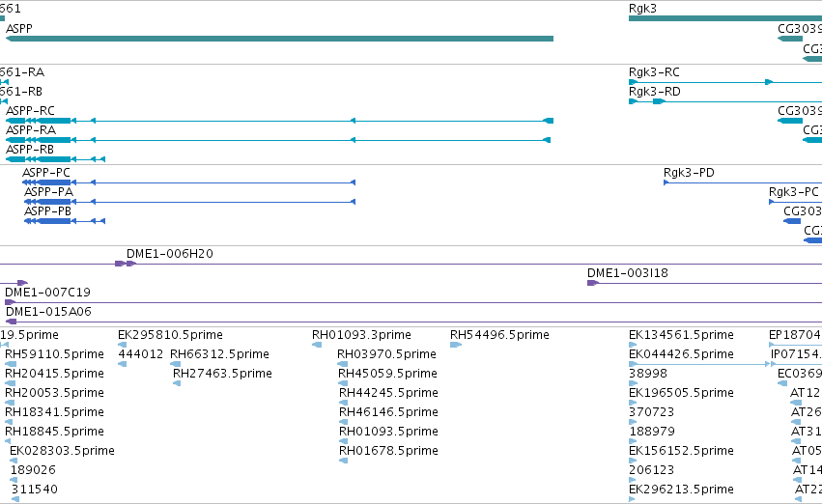Open the EK028303.5prime EST label
Screen dimensions: 822x504
click(62, 451)
